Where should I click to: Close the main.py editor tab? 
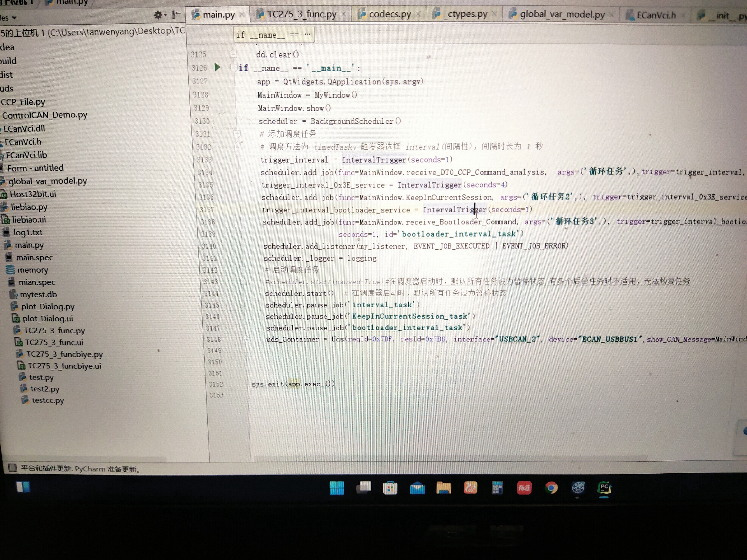242,14
